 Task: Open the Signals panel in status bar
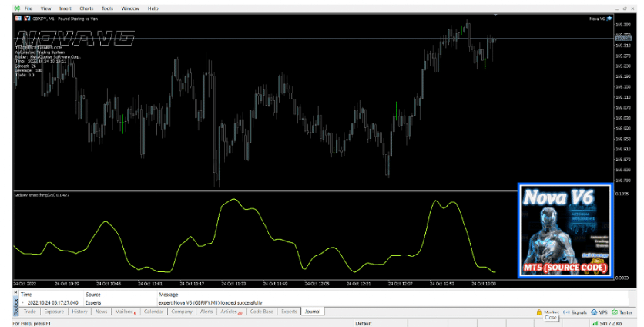(x=575, y=312)
